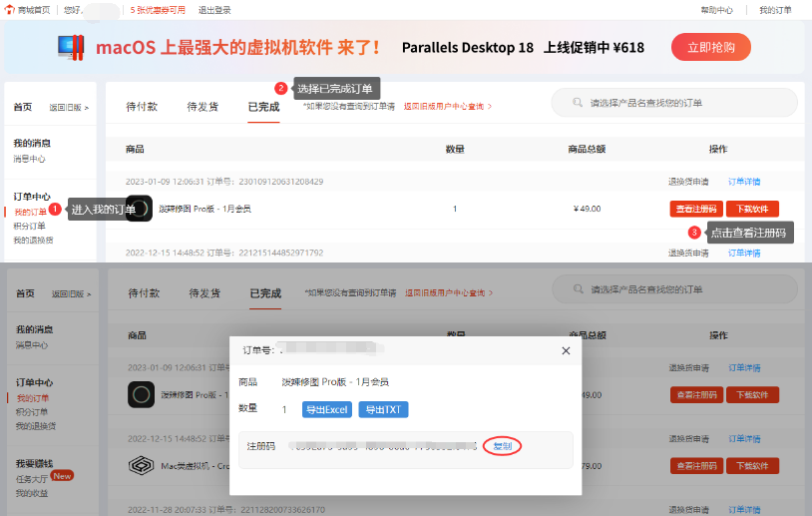Close the 订单号 registration code dialog

(x=566, y=350)
